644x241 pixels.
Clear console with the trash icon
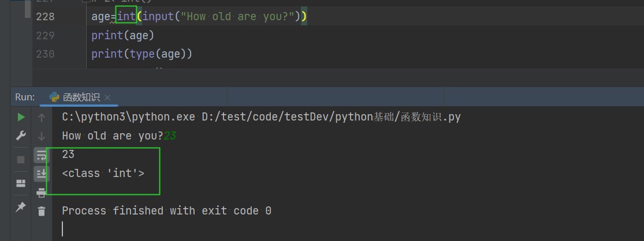click(42, 211)
